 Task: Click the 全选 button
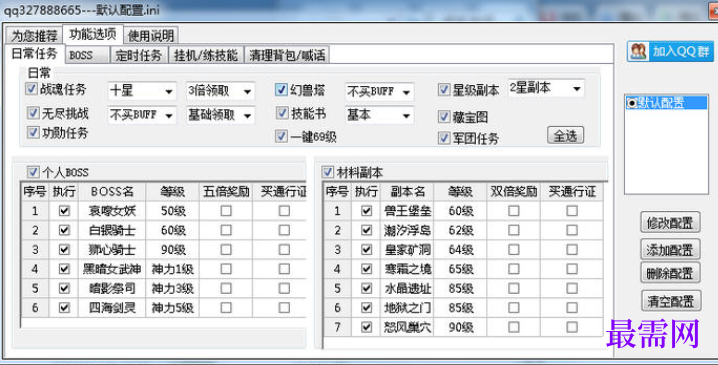click(565, 136)
